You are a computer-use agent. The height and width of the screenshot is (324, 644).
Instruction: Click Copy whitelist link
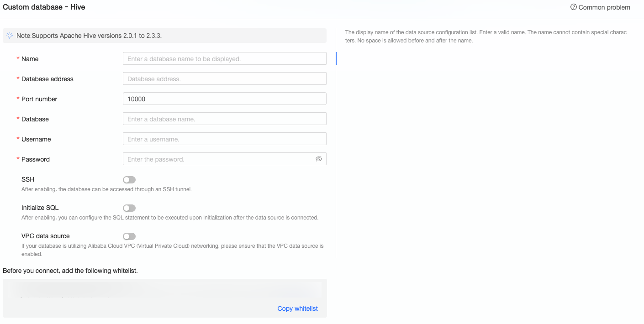(298, 308)
